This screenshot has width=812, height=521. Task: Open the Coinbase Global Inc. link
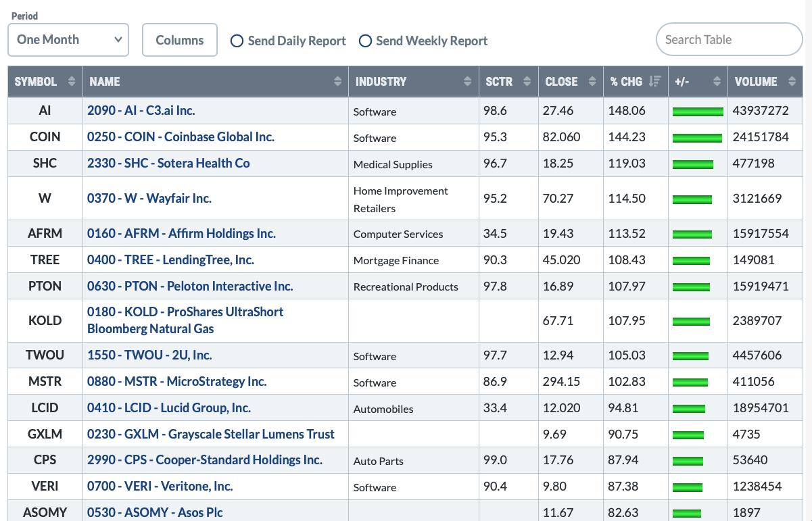pyautogui.click(x=181, y=137)
